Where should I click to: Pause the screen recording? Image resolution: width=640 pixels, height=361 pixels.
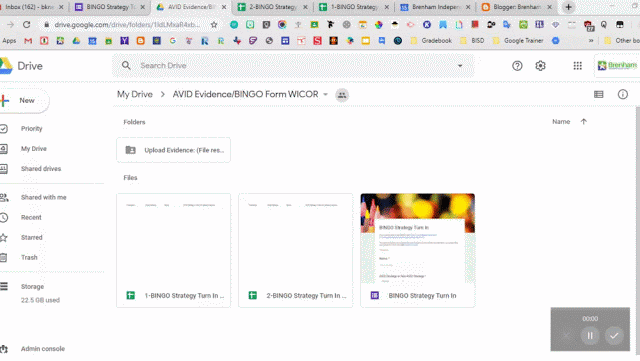590,336
